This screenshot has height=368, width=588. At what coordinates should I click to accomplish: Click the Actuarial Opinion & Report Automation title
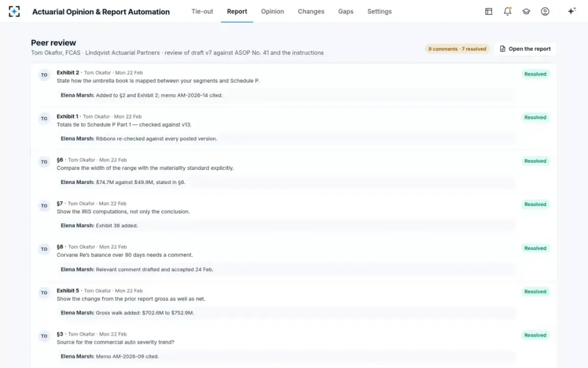pyautogui.click(x=101, y=12)
